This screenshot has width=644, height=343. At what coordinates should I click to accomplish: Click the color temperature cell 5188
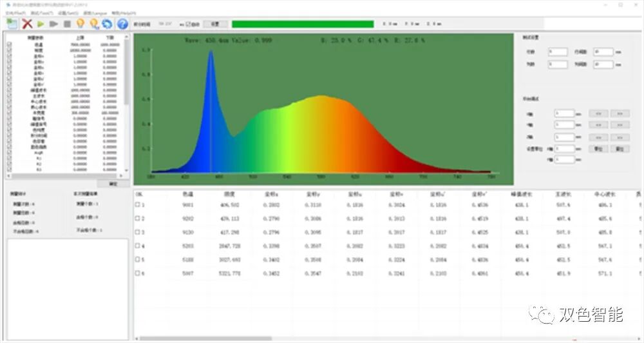point(187,260)
